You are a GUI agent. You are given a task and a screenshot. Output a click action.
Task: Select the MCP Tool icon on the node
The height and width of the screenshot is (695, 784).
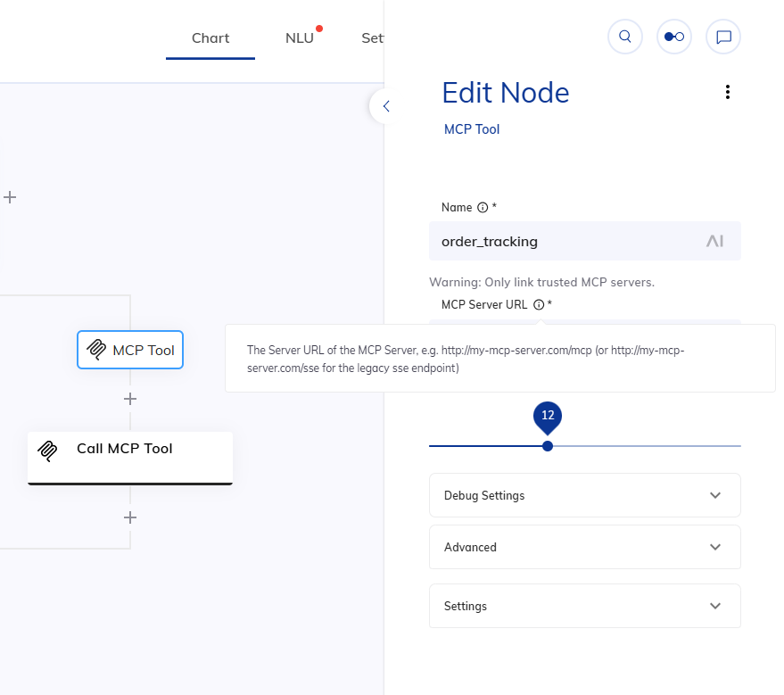96,350
